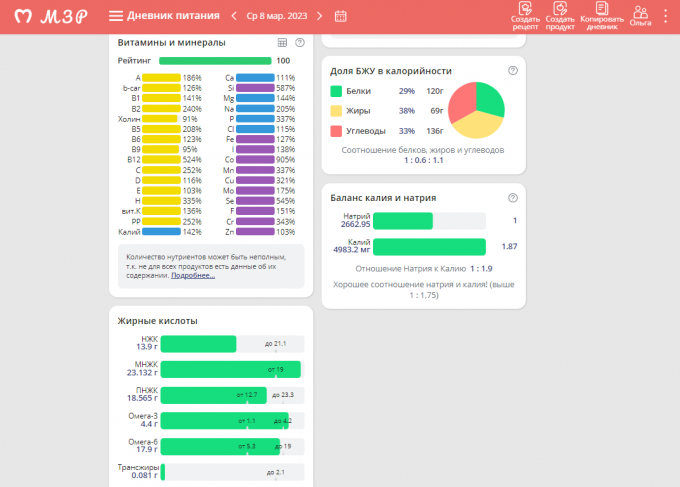The width and height of the screenshot is (680, 487).
Task: Click the Омега-3 progress bar
Action: pos(225,420)
